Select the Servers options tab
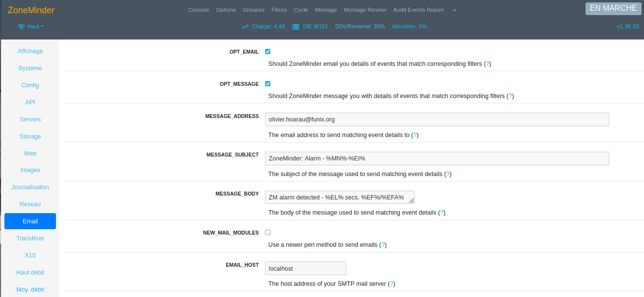The width and height of the screenshot is (644, 297). [30, 119]
